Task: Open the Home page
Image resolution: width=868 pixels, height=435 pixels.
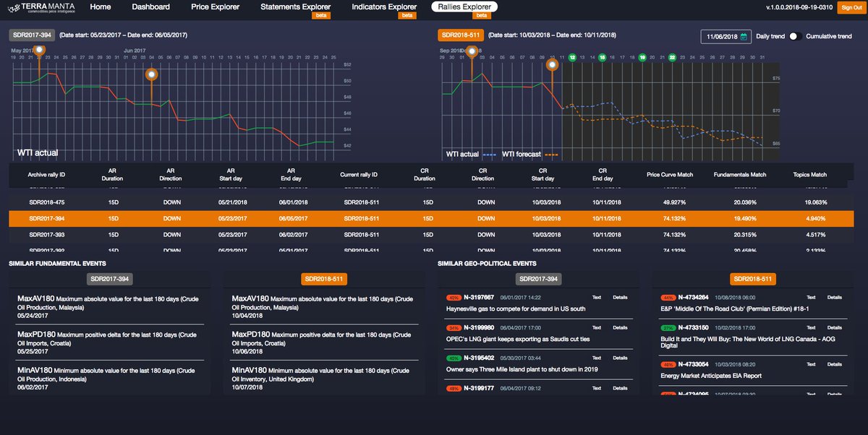Action: [x=101, y=7]
